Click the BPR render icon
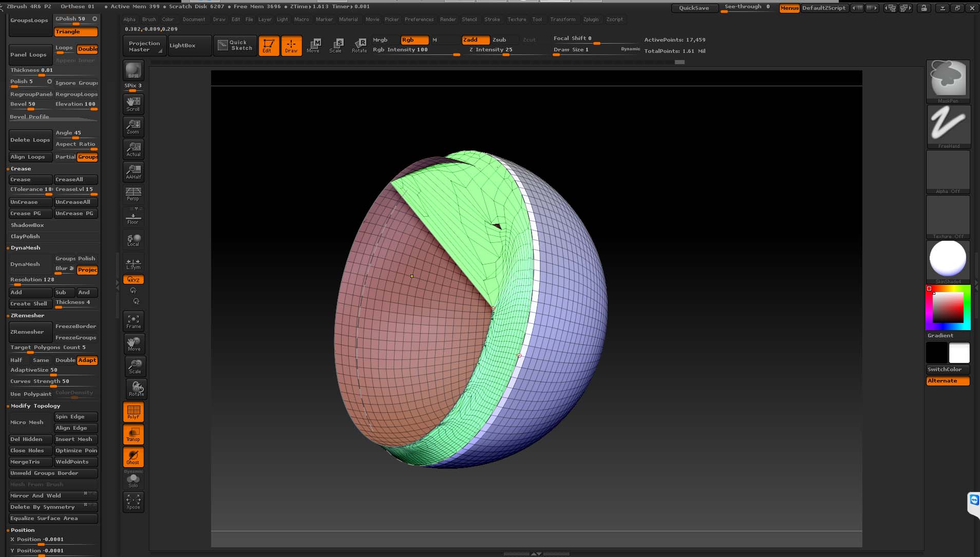 tap(133, 70)
